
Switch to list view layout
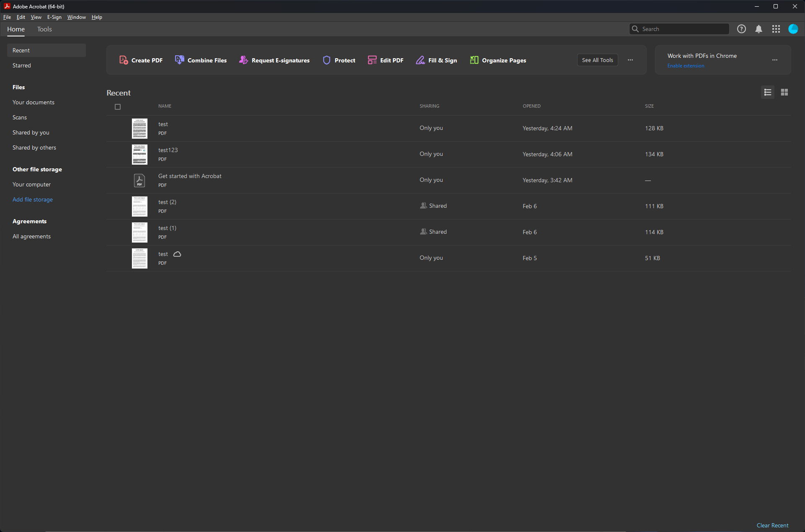(768, 92)
